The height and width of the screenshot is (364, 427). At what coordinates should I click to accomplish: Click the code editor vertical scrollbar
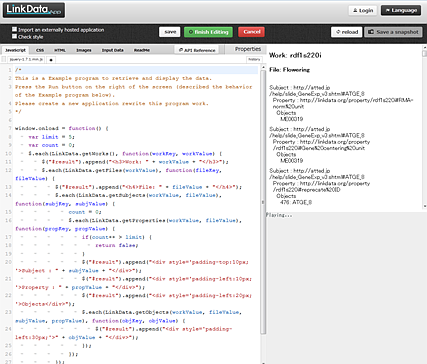263,202
